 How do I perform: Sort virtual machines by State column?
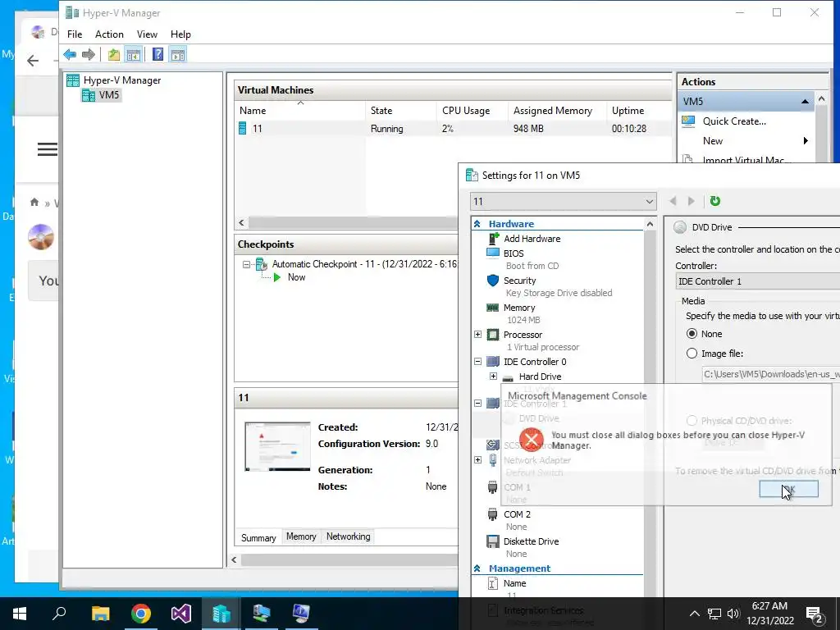click(400, 111)
